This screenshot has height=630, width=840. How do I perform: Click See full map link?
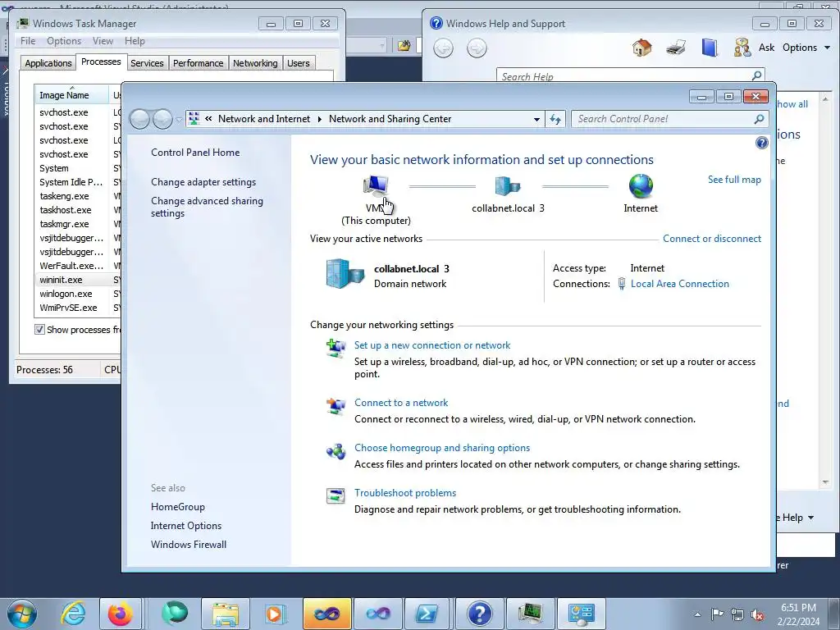pyautogui.click(x=734, y=180)
